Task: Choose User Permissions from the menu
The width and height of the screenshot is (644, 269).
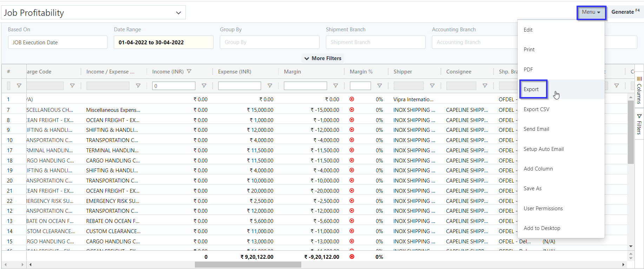Action: coord(561,209)
